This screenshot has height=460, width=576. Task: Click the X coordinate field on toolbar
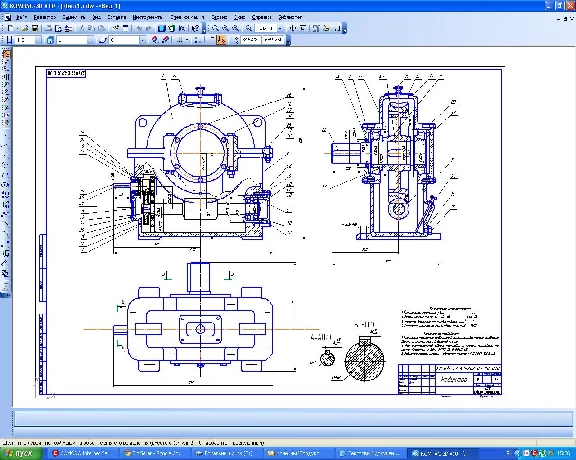pyautogui.click(x=251, y=40)
